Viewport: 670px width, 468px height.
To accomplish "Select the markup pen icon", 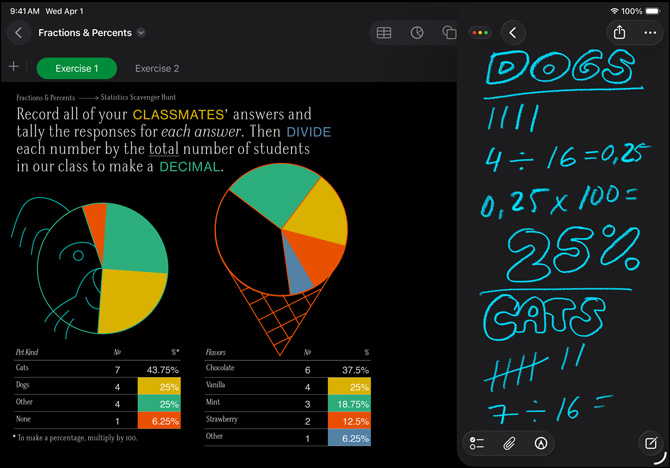I will 541,443.
